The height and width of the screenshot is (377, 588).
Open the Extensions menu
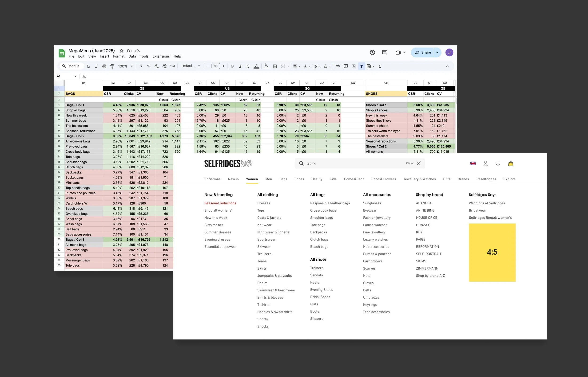161,56
